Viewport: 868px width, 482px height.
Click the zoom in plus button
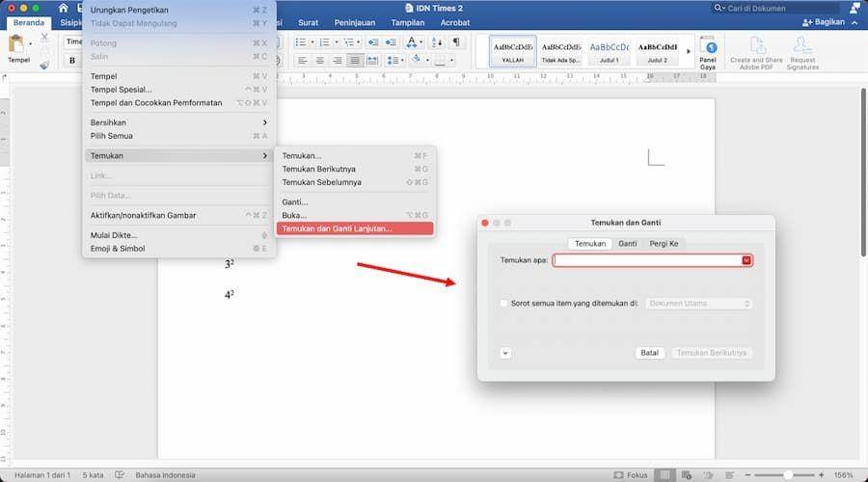(822, 475)
